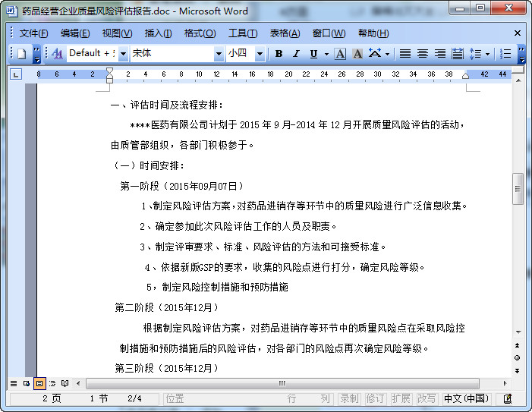Click Next Page double-arrow button
532x412 pixels.
pos(518,370)
